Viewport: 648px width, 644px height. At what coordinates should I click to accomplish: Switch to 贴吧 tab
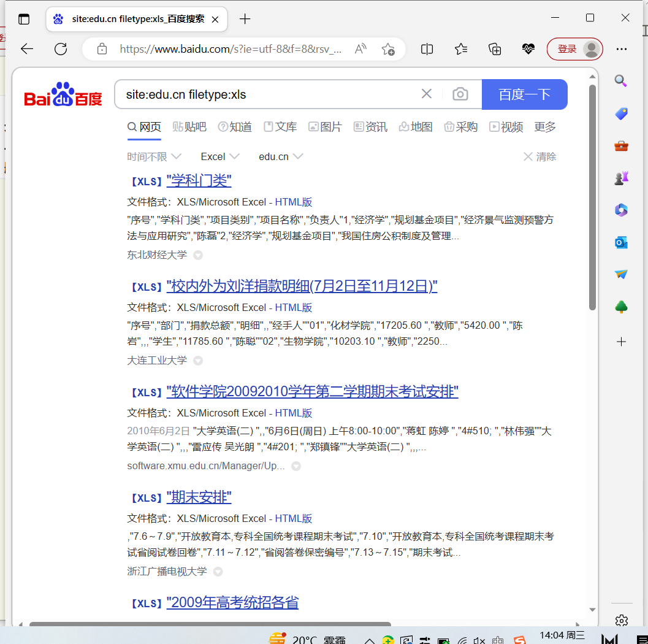click(189, 127)
